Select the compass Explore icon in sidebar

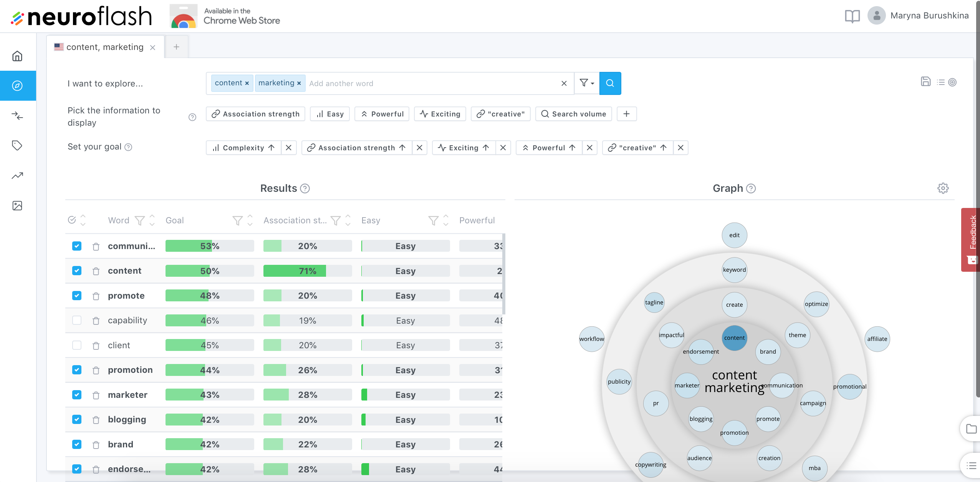(x=17, y=86)
